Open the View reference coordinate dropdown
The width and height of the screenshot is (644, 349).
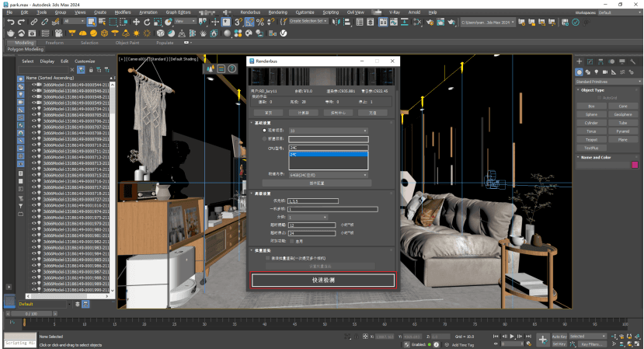coord(185,22)
